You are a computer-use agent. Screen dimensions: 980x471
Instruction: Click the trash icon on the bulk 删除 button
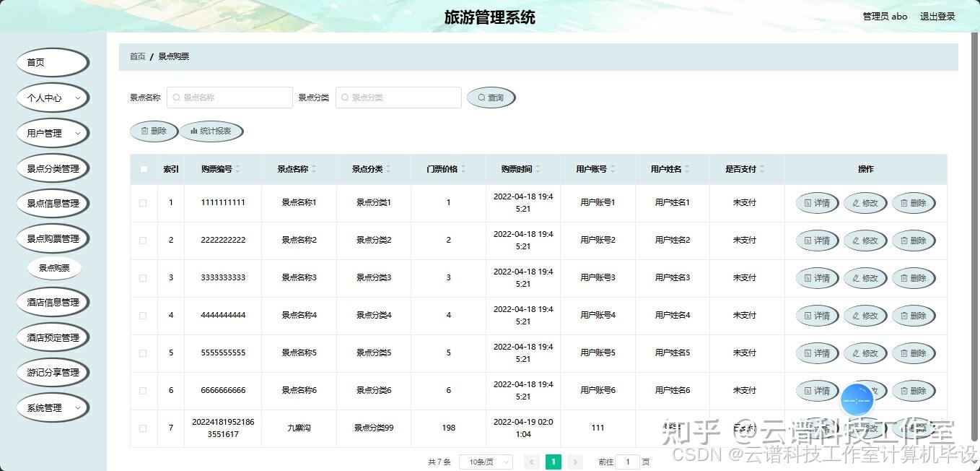pos(143,131)
